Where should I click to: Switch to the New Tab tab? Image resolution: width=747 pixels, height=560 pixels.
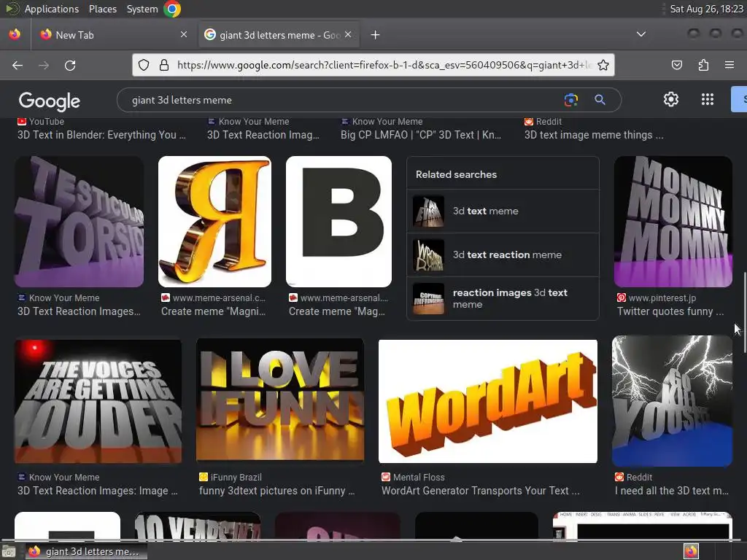coord(115,35)
